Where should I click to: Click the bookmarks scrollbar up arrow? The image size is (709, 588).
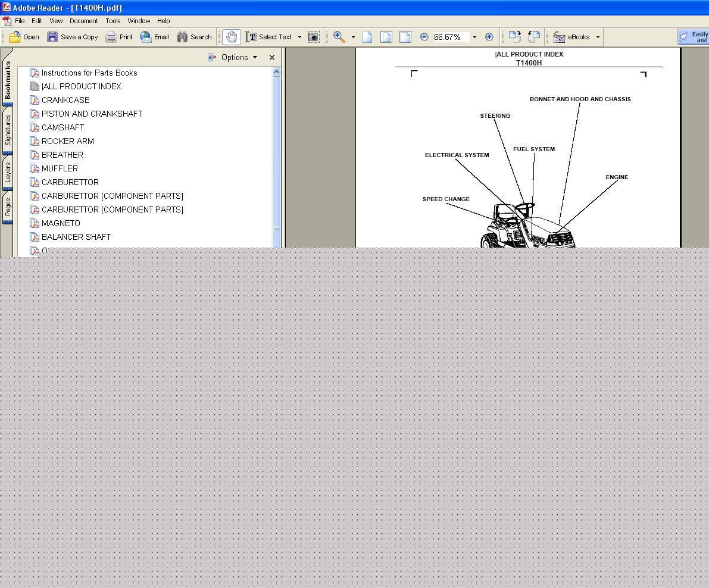tap(276, 71)
